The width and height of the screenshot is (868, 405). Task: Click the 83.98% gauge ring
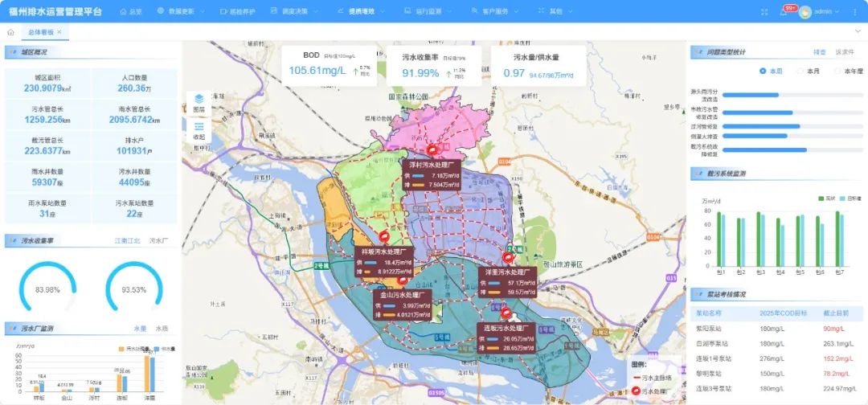coord(47,288)
